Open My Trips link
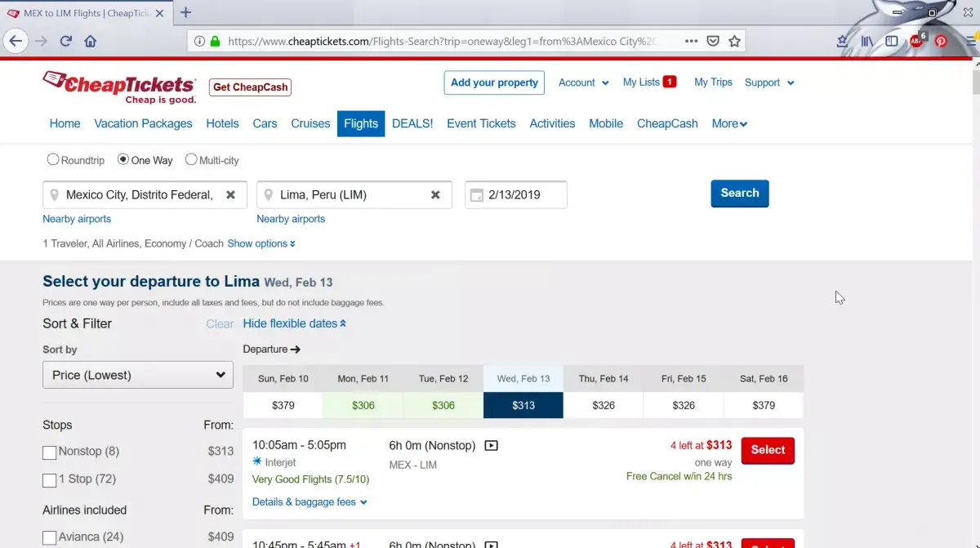 pos(713,82)
